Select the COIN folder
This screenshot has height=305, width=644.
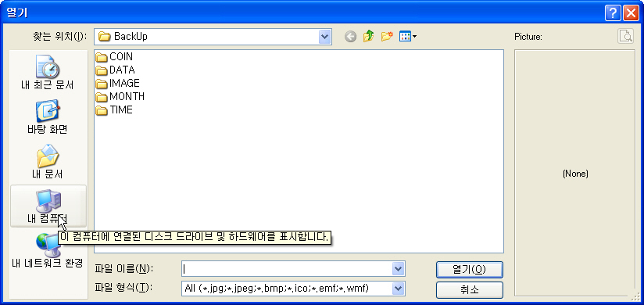(114, 57)
